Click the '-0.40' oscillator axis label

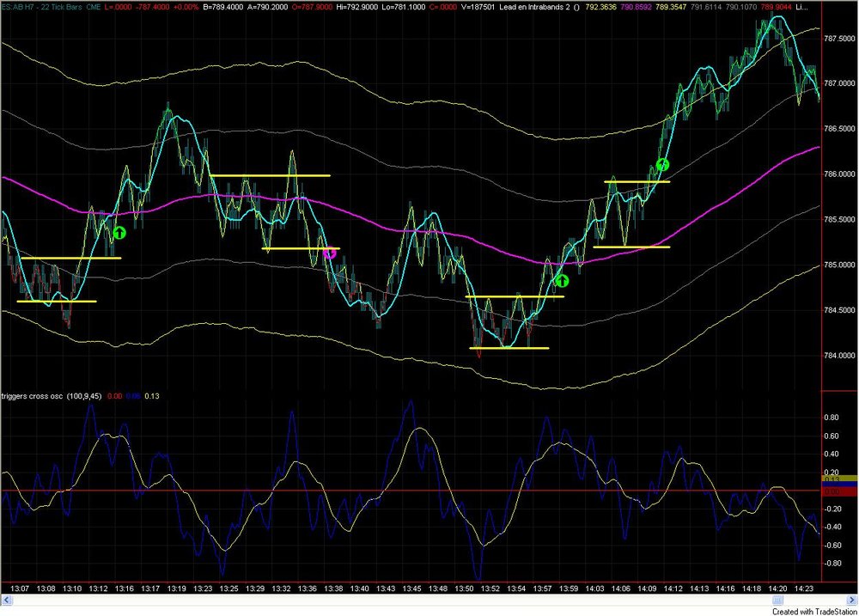tap(832, 528)
